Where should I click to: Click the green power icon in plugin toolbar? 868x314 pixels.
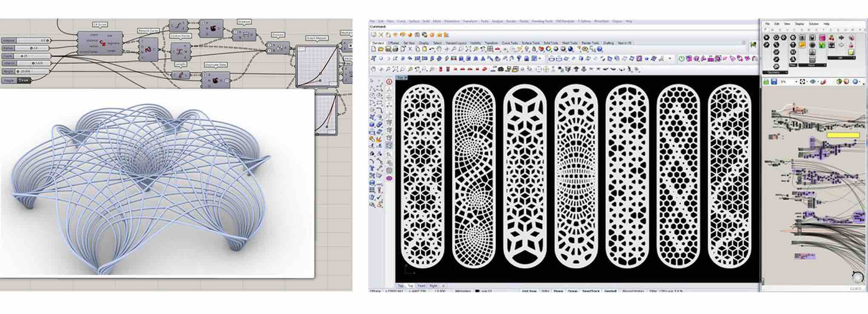[681, 58]
